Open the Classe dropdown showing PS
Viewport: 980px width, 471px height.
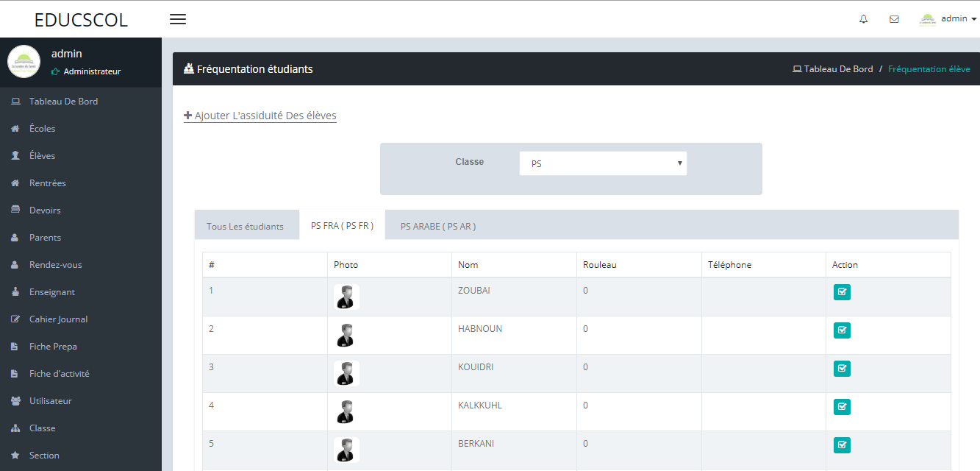(x=603, y=163)
